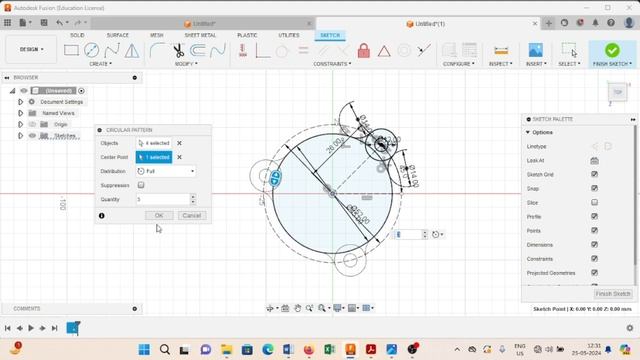Image resolution: width=640 pixels, height=360 pixels.
Task: Toggle the Snap checkbox
Action: (594, 188)
